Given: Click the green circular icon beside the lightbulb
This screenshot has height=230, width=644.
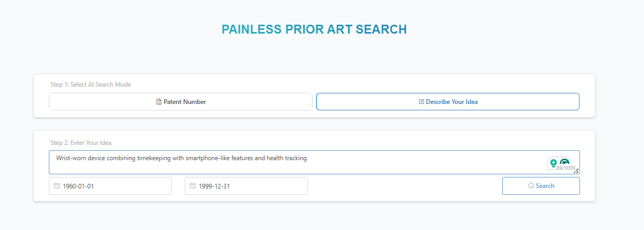Looking at the screenshot, I should 565,162.
